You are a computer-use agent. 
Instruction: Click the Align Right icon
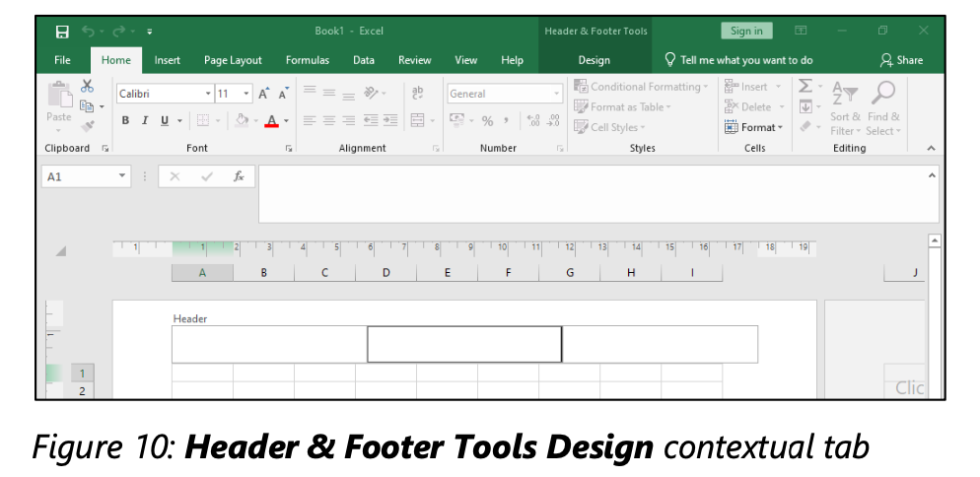pyautogui.click(x=349, y=120)
